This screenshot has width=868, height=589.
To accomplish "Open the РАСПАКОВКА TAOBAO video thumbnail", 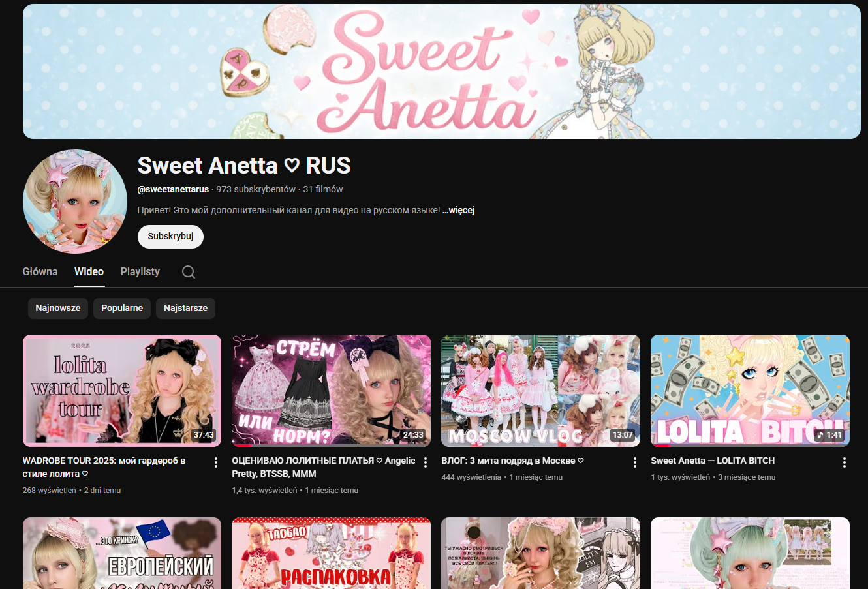I will (332, 553).
